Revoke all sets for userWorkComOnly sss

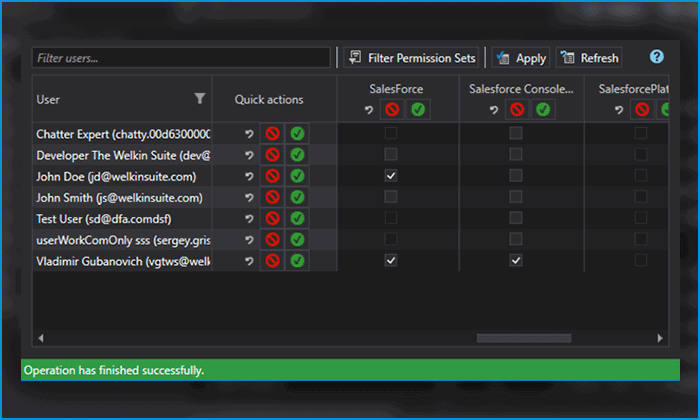[x=272, y=240]
